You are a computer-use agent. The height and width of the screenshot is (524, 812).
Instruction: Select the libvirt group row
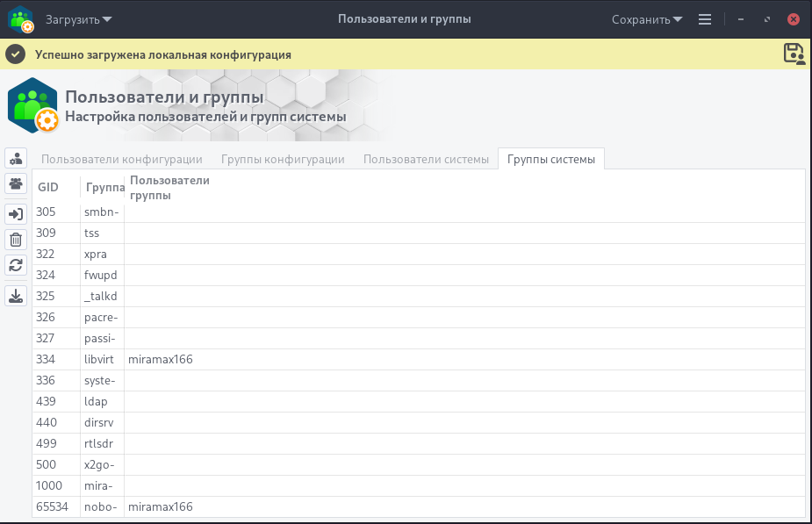point(100,359)
